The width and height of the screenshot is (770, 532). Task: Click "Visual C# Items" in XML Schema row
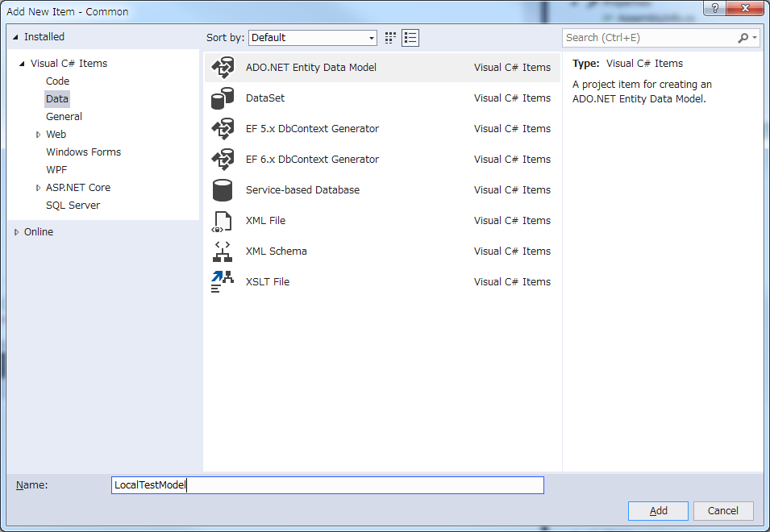[512, 251]
